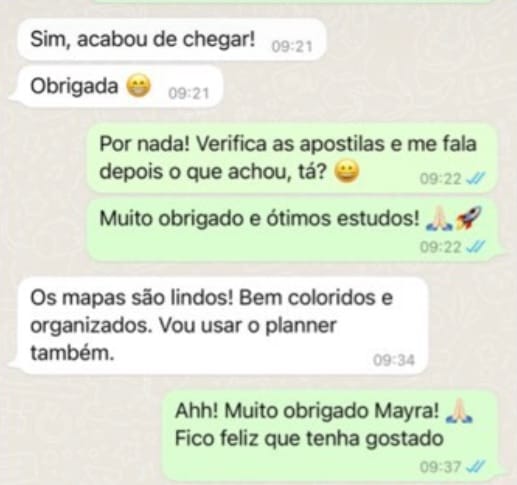Click the grinning emoji after Obrigada

point(138,86)
